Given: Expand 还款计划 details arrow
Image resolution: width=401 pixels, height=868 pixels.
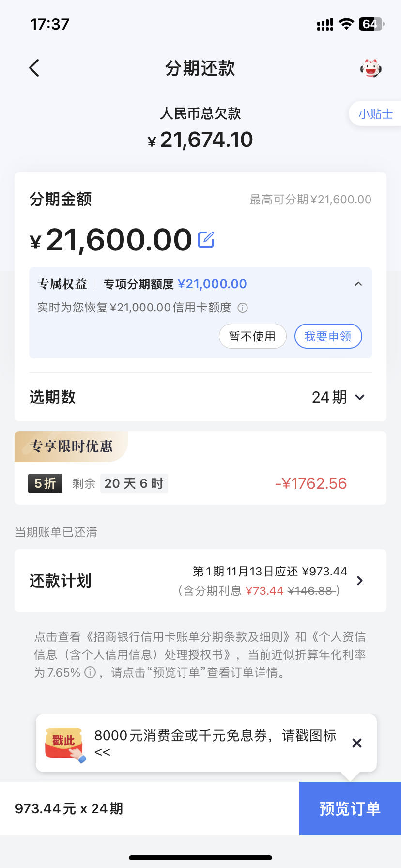Looking at the screenshot, I should (x=359, y=581).
